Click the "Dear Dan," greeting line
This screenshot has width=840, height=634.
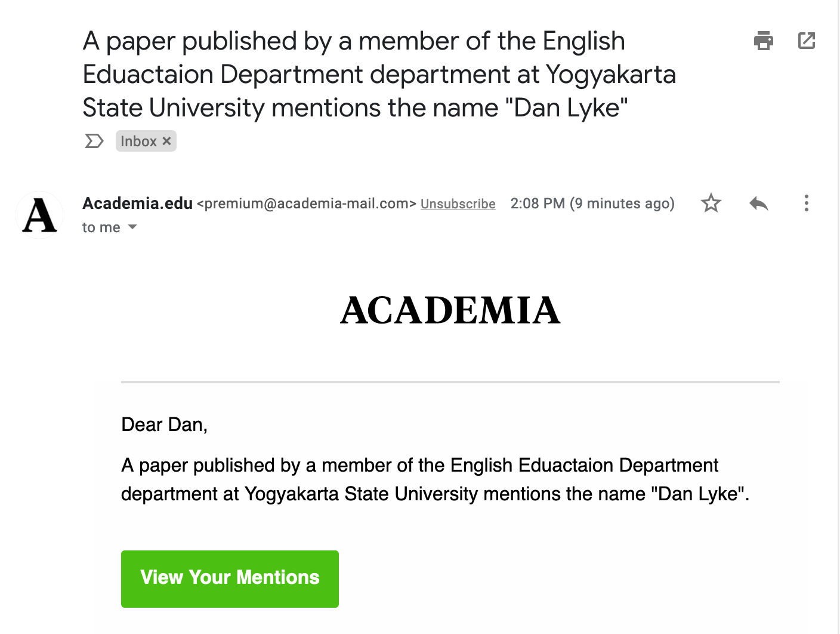[x=164, y=424]
